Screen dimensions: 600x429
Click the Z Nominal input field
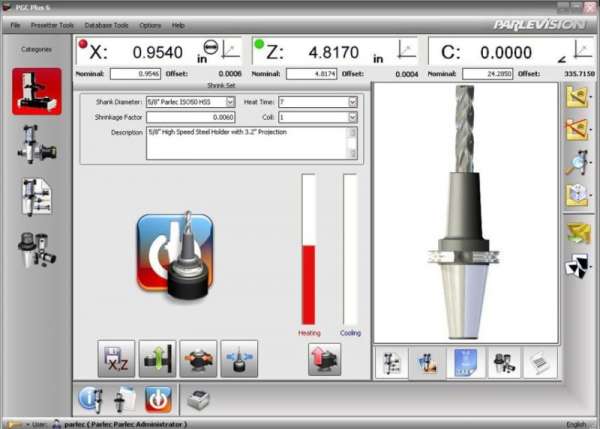(x=311, y=74)
